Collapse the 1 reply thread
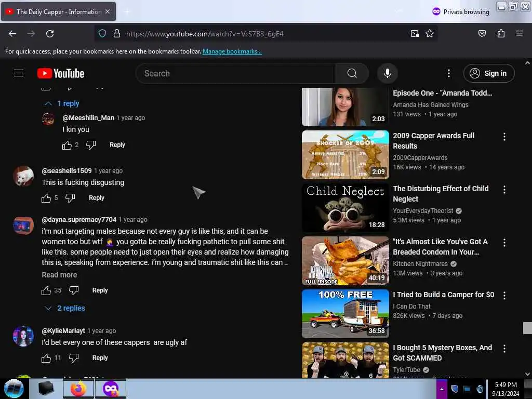 click(62, 103)
